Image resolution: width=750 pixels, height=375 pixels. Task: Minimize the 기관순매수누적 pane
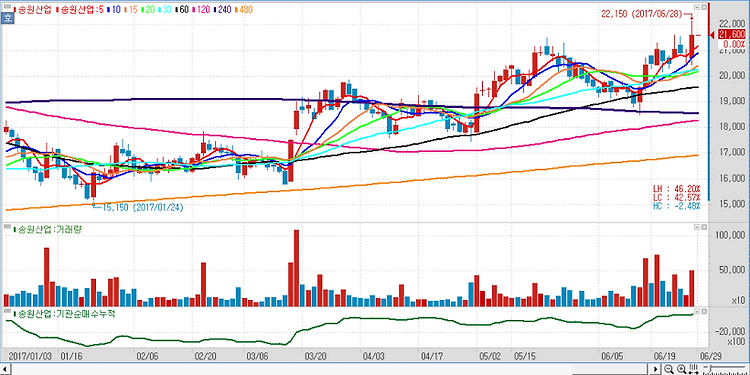pos(696,311)
